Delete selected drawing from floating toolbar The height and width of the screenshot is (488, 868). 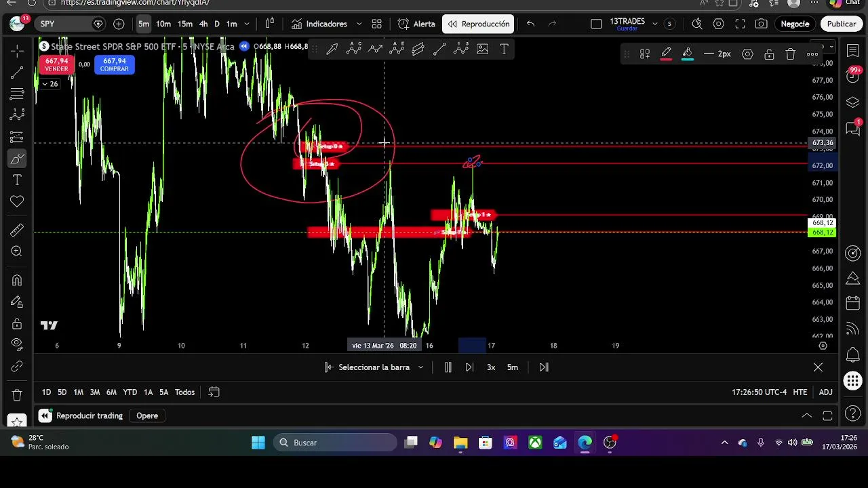pos(791,54)
